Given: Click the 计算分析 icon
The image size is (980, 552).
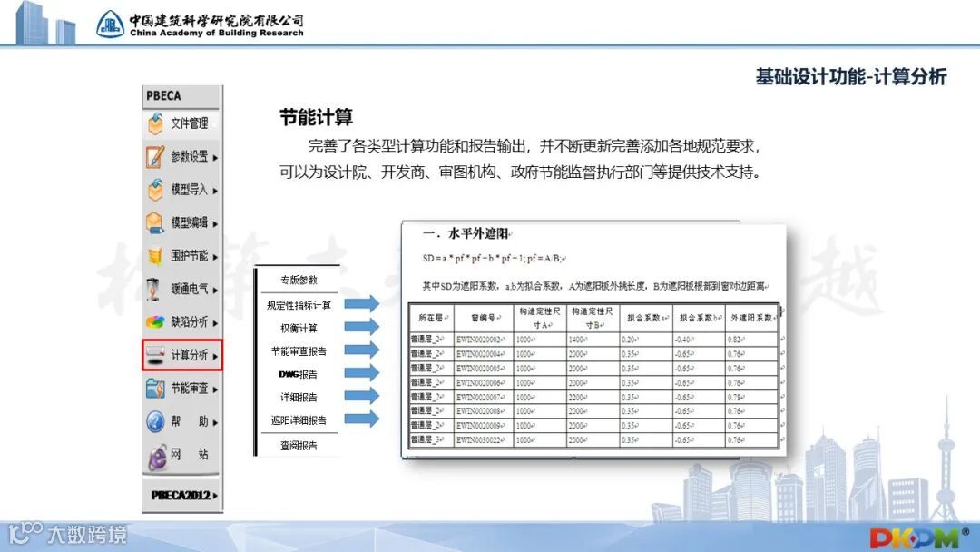Looking at the screenshot, I should (x=155, y=355).
